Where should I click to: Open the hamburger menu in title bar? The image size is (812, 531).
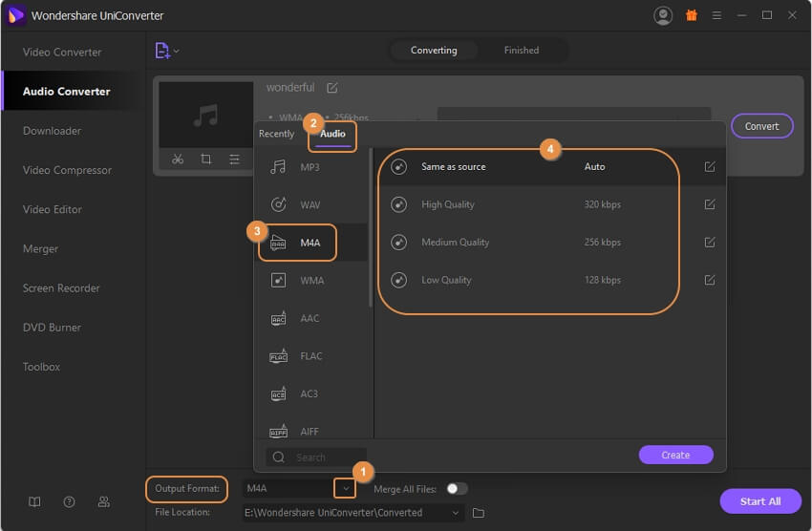[x=716, y=15]
